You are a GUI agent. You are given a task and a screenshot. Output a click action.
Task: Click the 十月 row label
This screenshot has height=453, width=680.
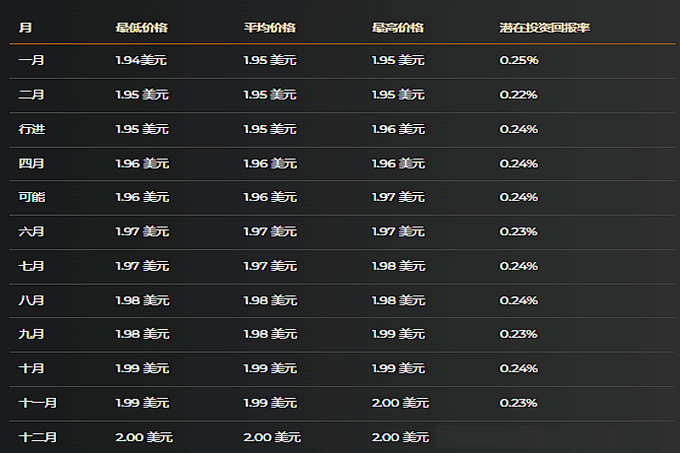coord(31,369)
